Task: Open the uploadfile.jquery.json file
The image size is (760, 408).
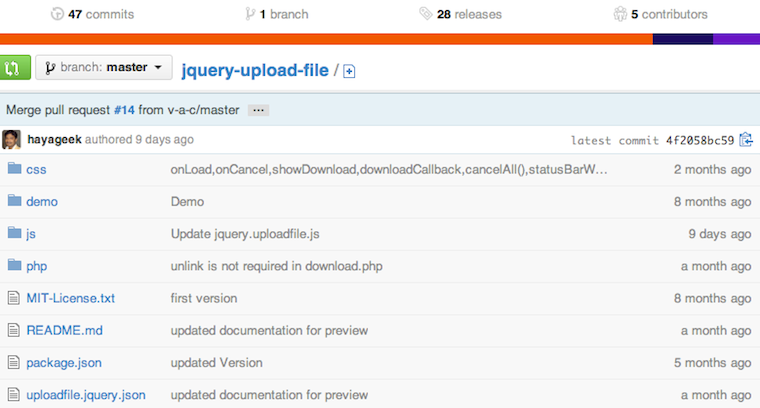Action: pyautogui.click(x=86, y=395)
